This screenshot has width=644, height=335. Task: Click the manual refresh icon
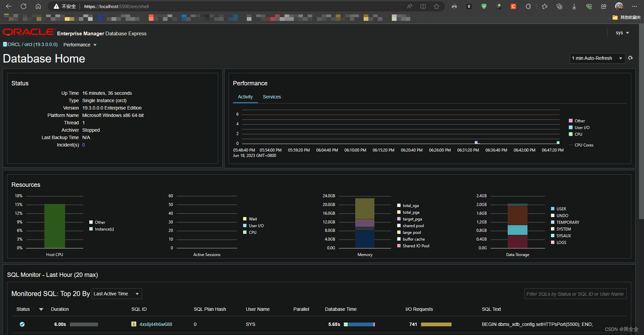point(631,58)
